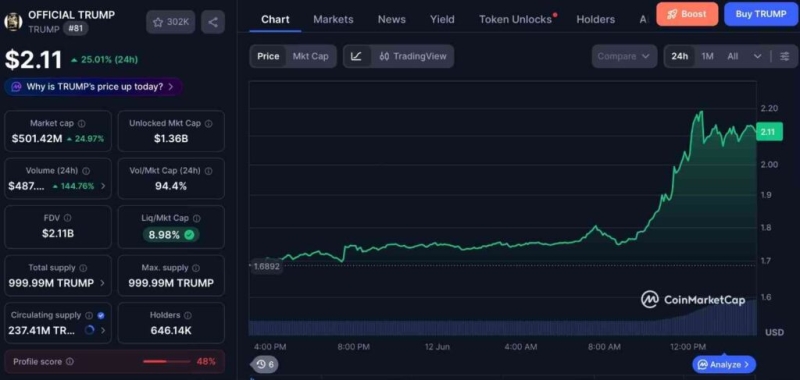Click the Circulating supply info icon
The width and height of the screenshot is (800, 380).
tap(89, 315)
